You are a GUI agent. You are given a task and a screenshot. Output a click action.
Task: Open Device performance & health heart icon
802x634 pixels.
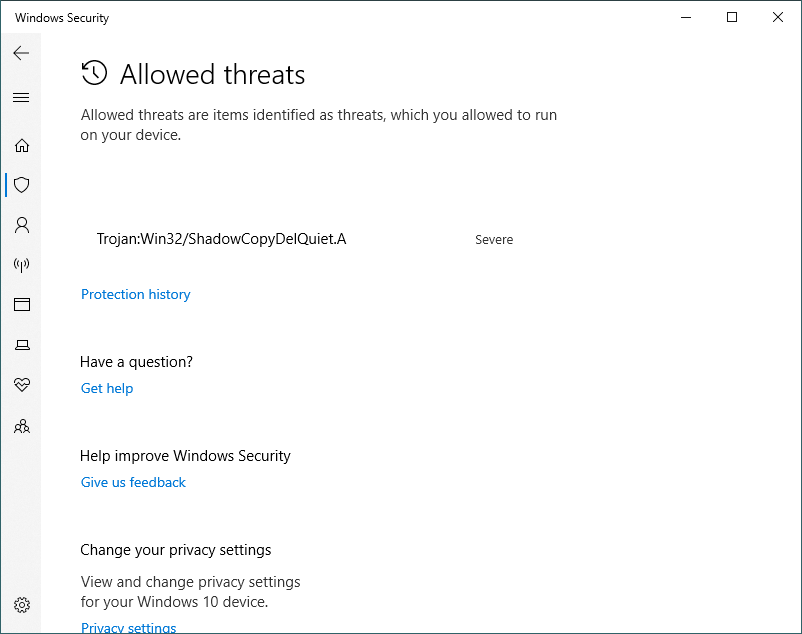21,384
